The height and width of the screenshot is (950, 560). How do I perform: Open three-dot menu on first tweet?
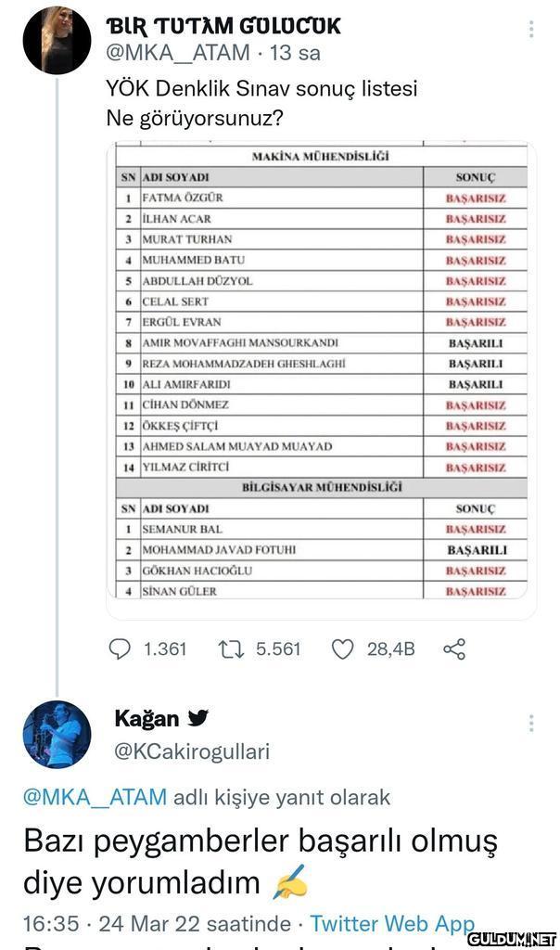pos(531,29)
